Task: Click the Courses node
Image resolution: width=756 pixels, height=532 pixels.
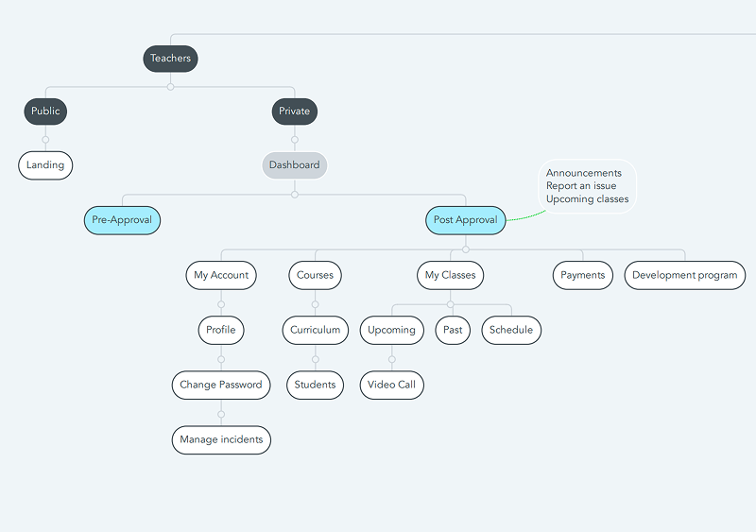Action: [315, 275]
